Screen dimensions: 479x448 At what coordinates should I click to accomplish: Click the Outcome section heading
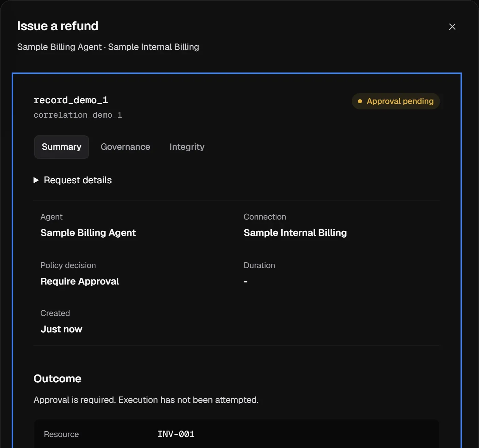click(x=57, y=379)
